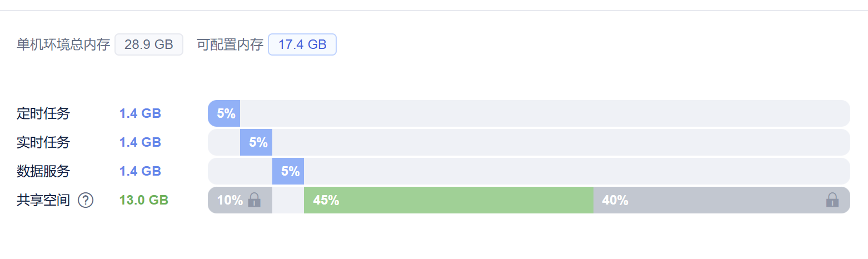868x259 pixels.
Task: Click the 实时任务 row label
Action: (43, 143)
